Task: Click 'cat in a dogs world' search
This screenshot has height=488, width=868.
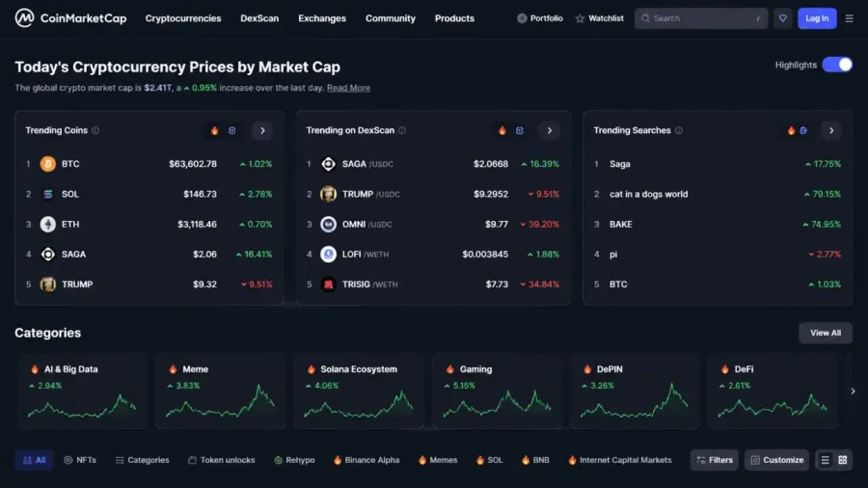Action: (649, 194)
